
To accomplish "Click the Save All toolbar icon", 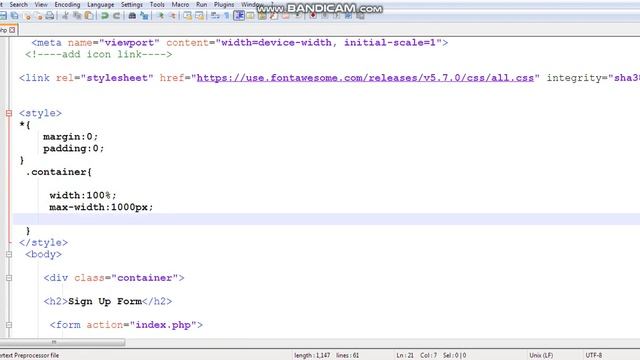I will point(15,16).
